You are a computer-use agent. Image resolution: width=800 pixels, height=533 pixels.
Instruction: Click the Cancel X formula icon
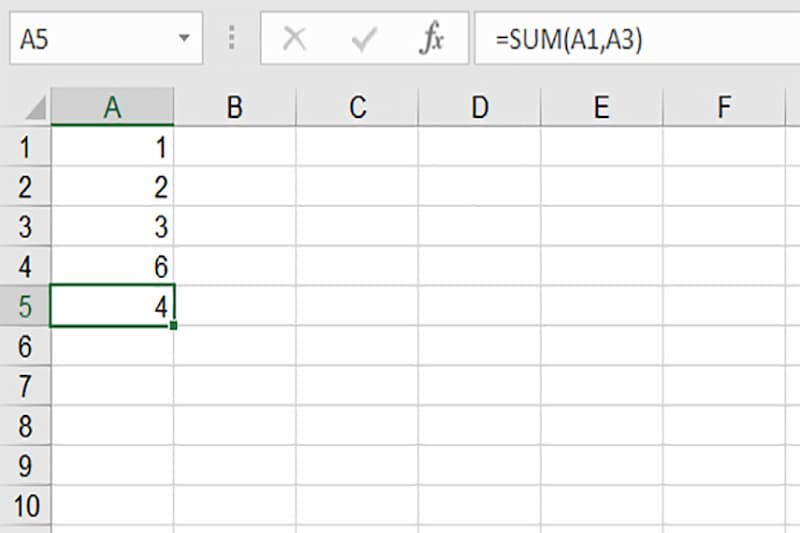click(294, 39)
